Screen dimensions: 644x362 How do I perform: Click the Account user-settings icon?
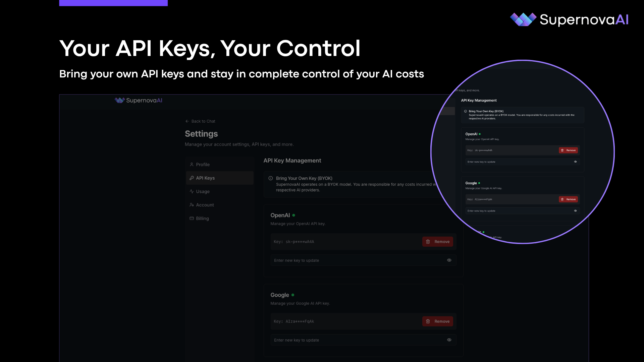[192, 205]
